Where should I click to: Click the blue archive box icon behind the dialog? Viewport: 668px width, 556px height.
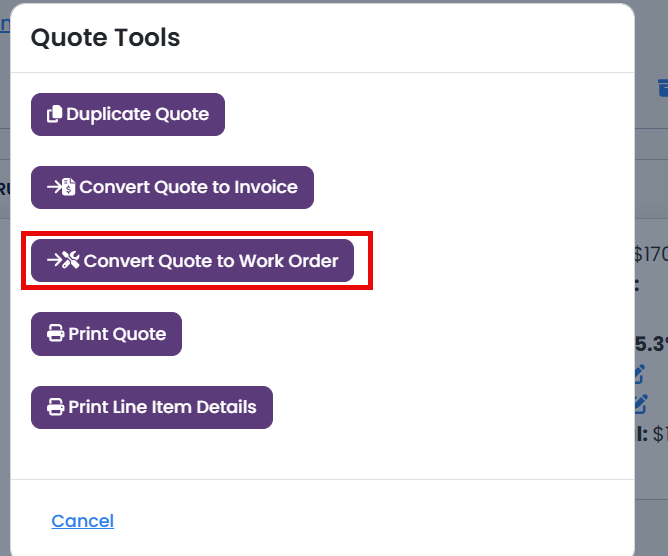click(663, 87)
